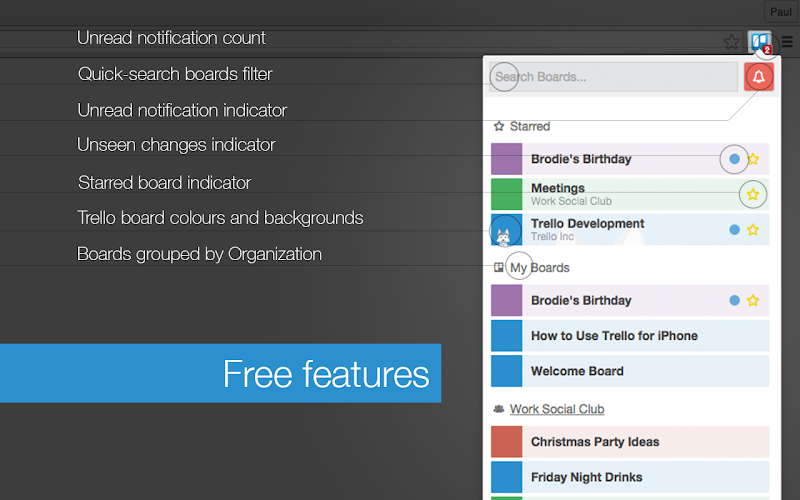Screen dimensions: 800x500
Task: Unstar Brodie's Birthday in Starred section
Action: tap(753, 159)
